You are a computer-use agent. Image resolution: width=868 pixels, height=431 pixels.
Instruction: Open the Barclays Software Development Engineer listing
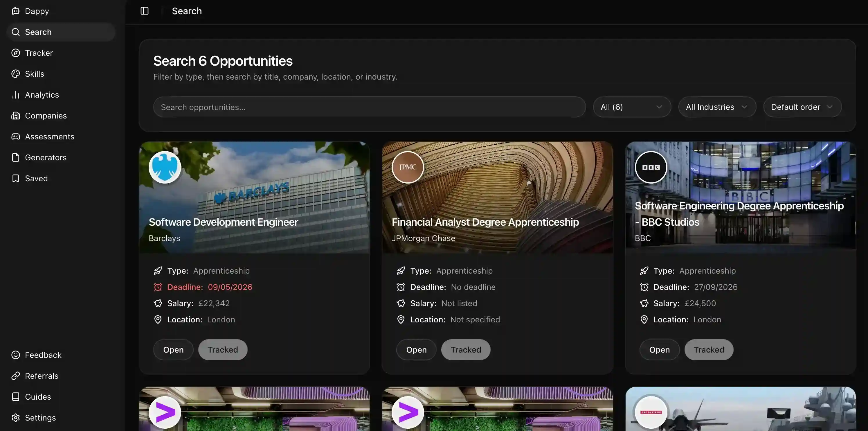pyautogui.click(x=173, y=349)
